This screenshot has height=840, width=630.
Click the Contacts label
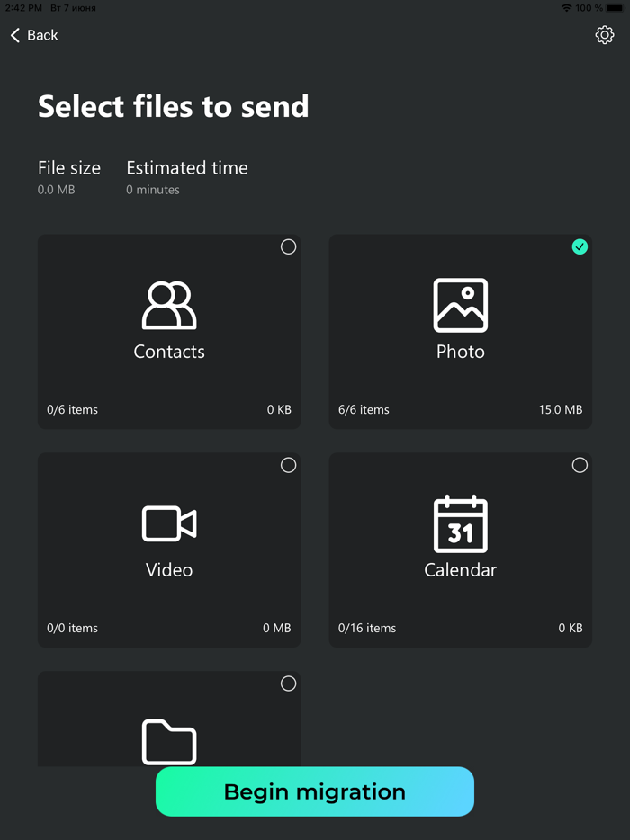[x=169, y=352]
